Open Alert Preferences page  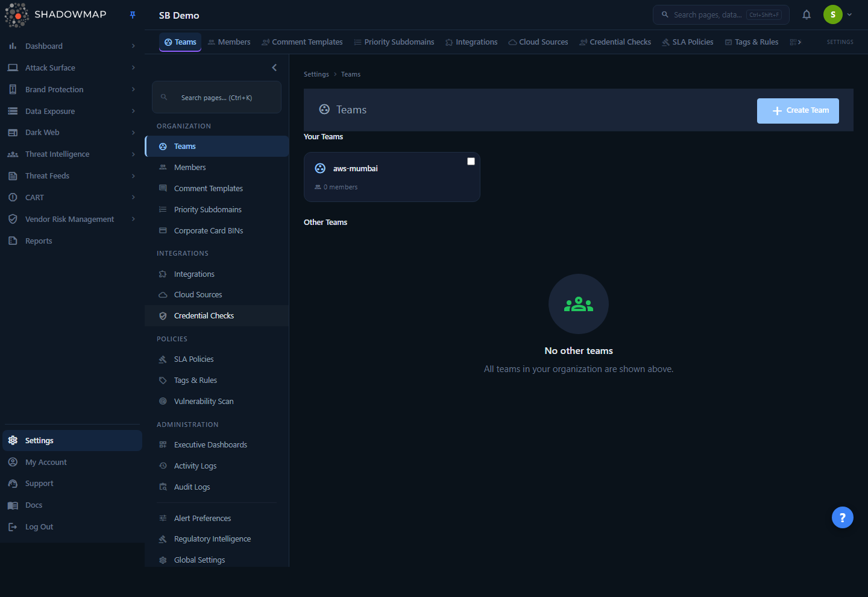point(217,519)
